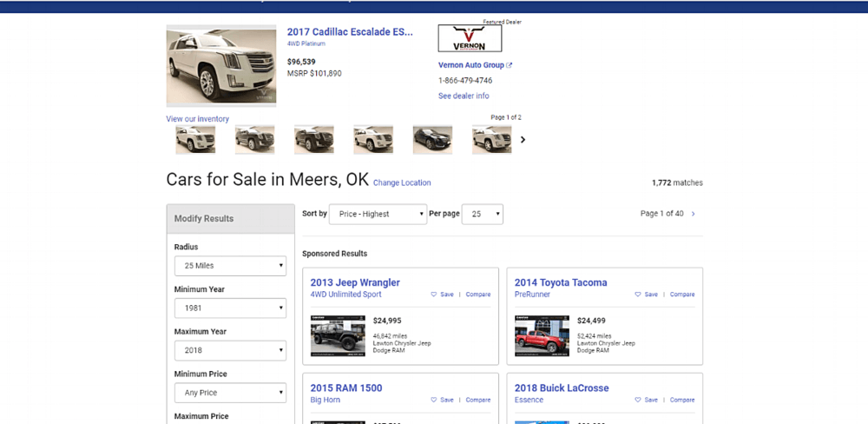The image size is (868, 424).
Task: Click the MSRP $101,890 text
Action: [x=314, y=73]
